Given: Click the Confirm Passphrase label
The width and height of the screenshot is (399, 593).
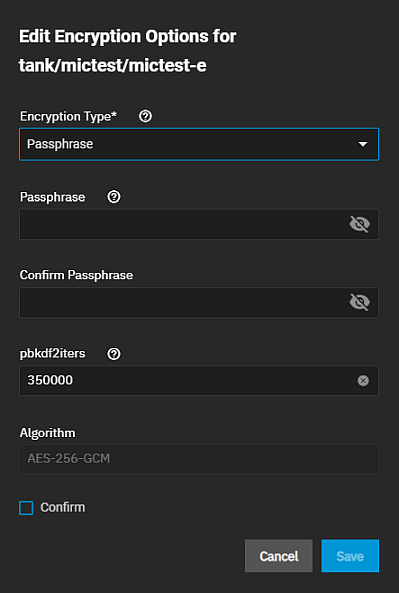Looking at the screenshot, I should coord(76,275).
